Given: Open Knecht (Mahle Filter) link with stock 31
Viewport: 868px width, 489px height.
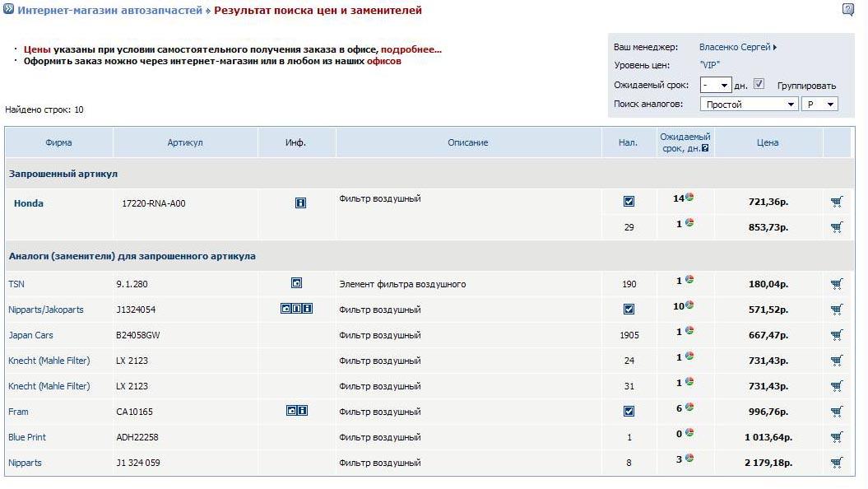Looking at the screenshot, I should 49,386.
